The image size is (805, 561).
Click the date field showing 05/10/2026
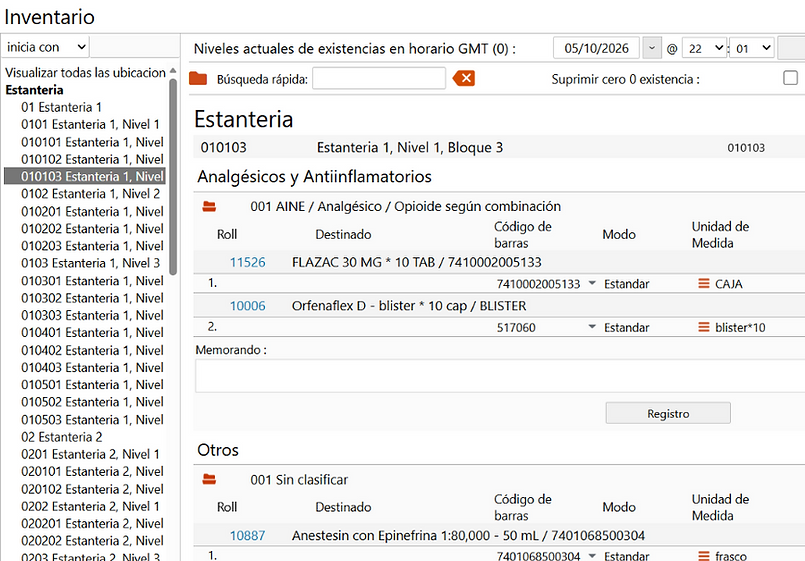[x=596, y=48]
